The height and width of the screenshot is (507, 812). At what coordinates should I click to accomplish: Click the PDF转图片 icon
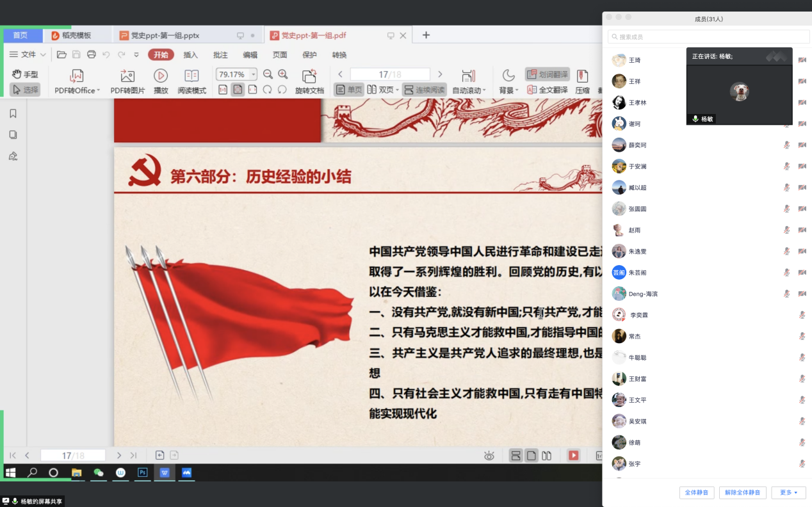127,77
